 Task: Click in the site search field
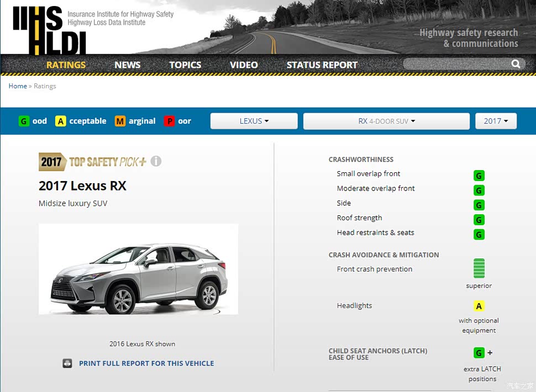[457, 64]
